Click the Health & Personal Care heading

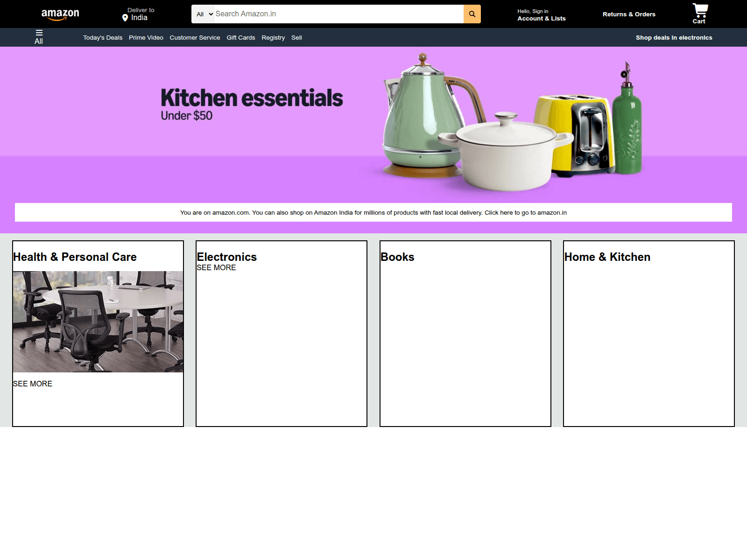75,257
